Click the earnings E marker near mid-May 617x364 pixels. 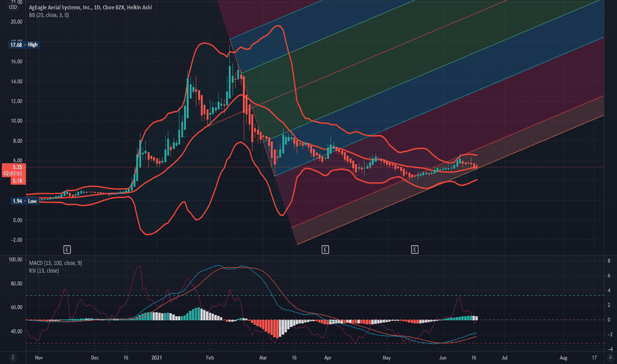pyautogui.click(x=414, y=250)
